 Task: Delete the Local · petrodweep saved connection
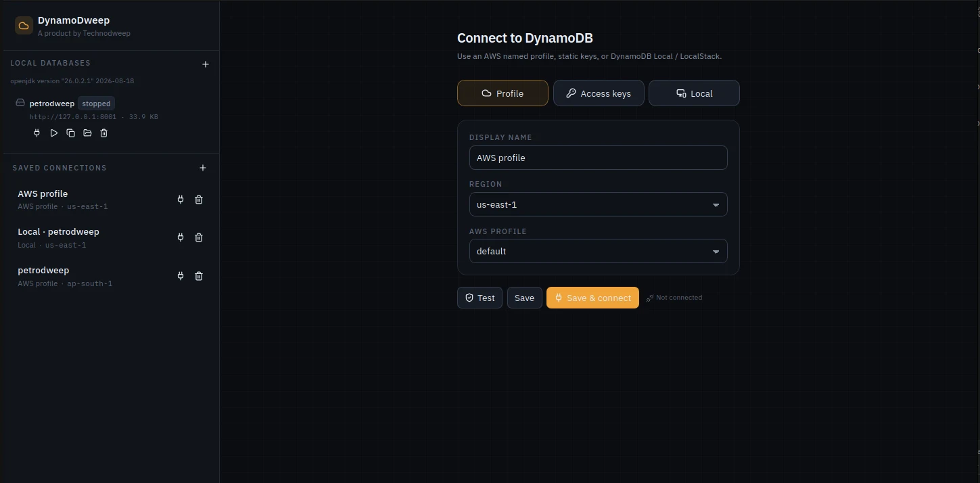point(199,237)
